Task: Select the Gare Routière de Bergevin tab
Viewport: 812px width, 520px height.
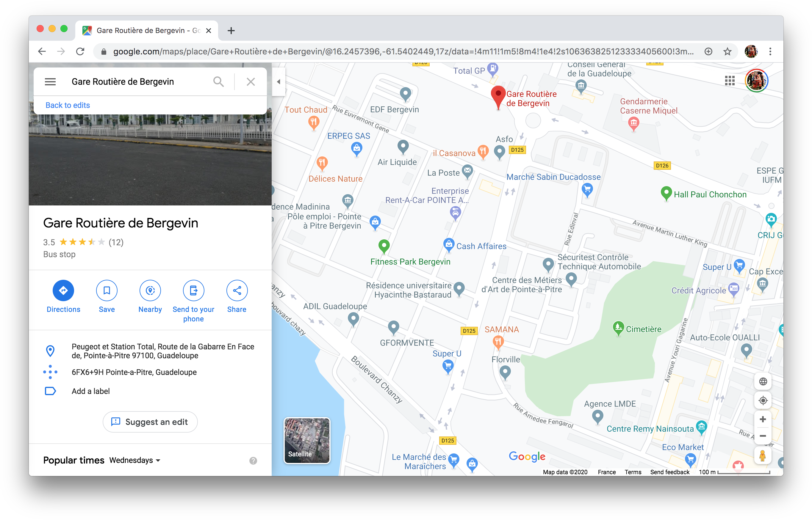Action: (147, 30)
